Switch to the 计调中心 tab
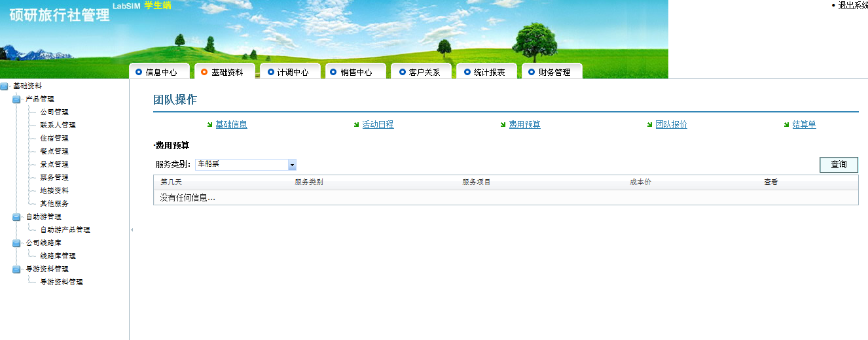868x340 pixels. (292, 73)
